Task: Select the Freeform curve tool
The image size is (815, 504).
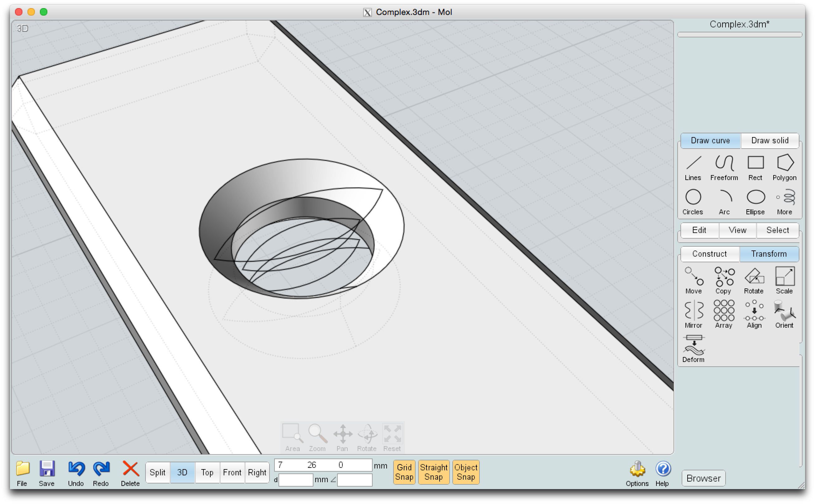Action: click(724, 168)
